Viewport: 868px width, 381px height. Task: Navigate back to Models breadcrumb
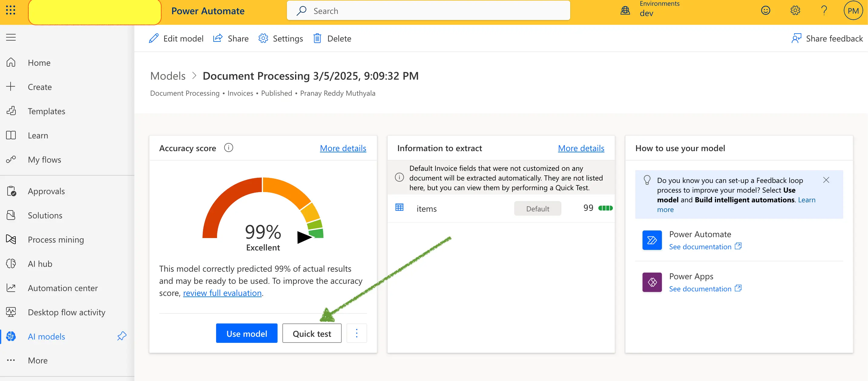(x=168, y=76)
